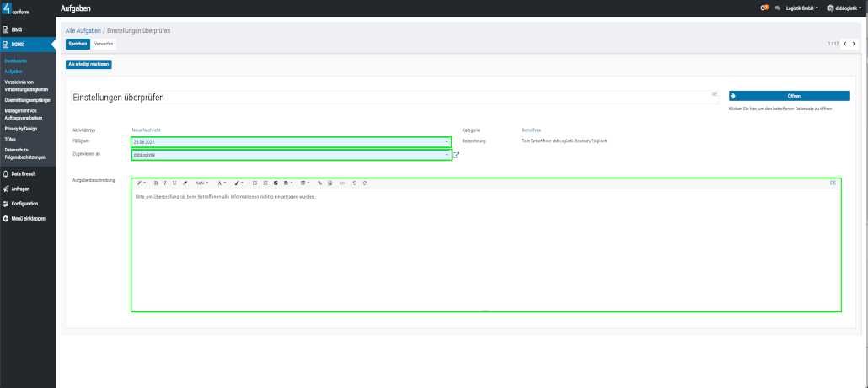This screenshot has height=388, width=868.
Task: Expand the Zugewiesen an dropdown
Action: click(447, 155)
